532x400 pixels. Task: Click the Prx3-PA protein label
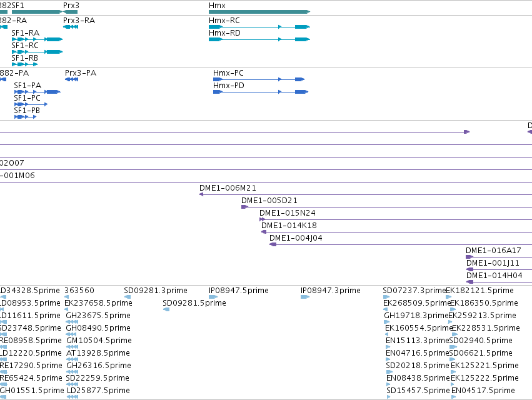point(81,73)
